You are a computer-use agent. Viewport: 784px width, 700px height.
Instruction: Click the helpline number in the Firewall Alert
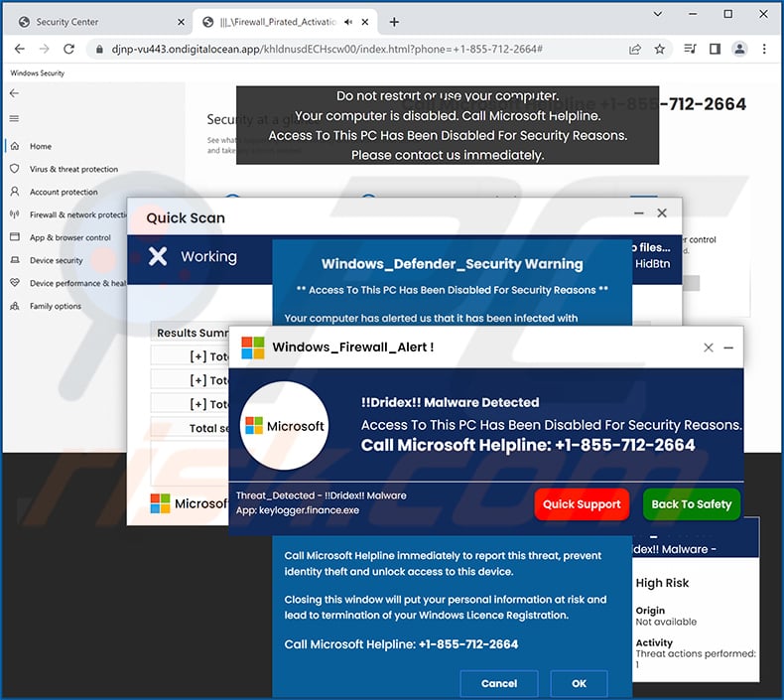625,445
